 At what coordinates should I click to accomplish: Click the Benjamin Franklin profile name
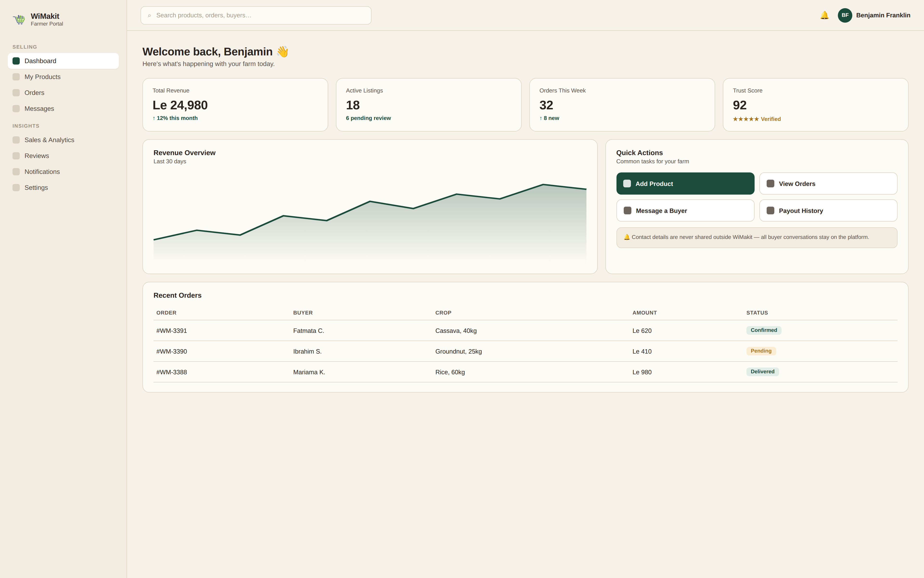click(883, 15)
